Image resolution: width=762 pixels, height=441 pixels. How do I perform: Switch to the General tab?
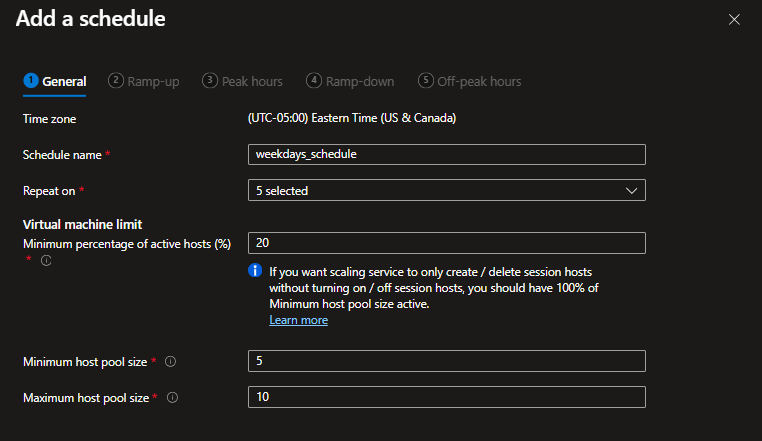(x=64, y=81)
